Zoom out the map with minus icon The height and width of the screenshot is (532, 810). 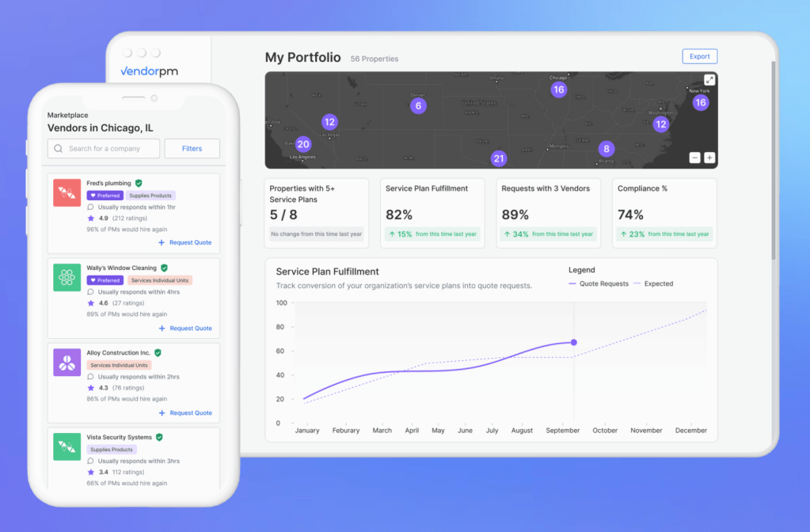tap(695, 158)
